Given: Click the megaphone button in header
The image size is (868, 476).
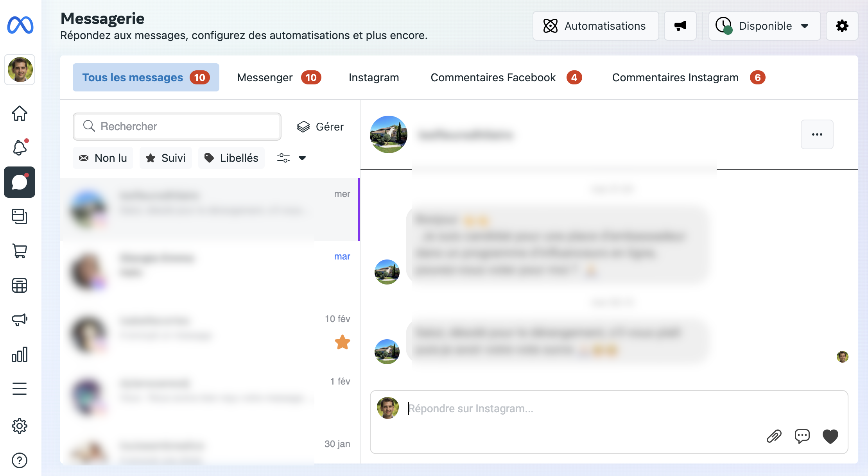Looking at the screenshot, I should pyautogui.click(x=680, y=26).
